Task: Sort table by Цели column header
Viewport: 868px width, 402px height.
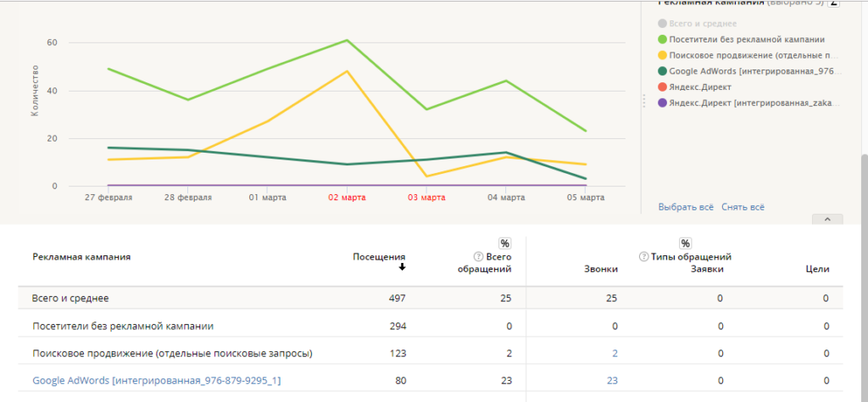Action: point(816,270)
